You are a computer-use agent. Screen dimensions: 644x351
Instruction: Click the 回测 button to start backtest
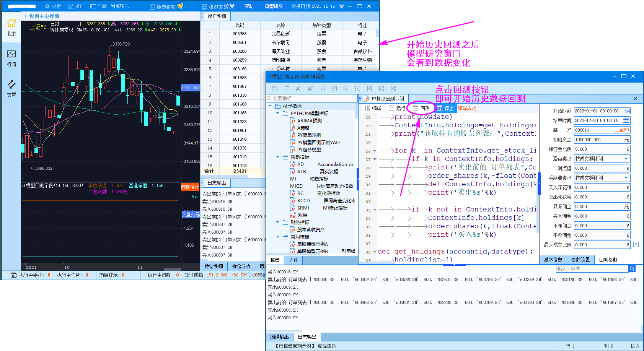coord(421,108)
